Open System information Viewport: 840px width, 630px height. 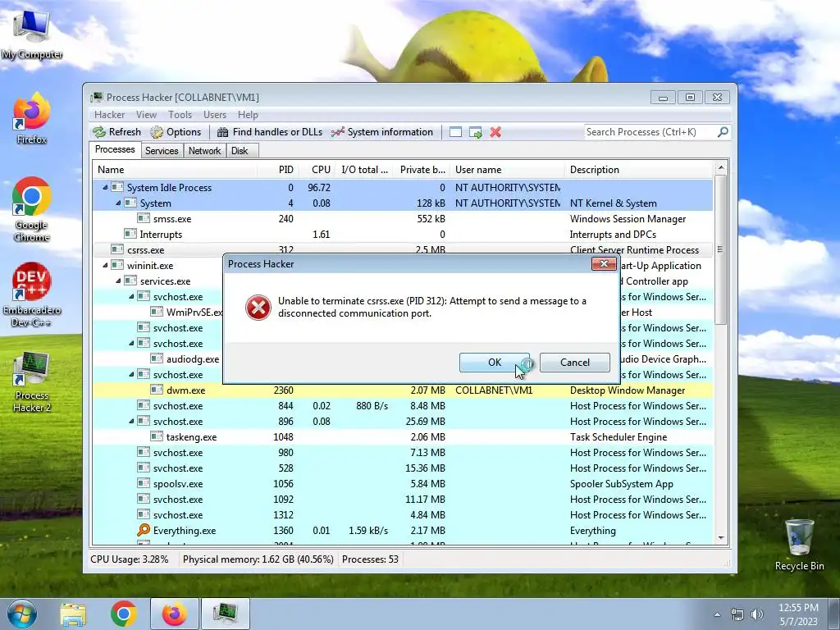click(382, 132)
